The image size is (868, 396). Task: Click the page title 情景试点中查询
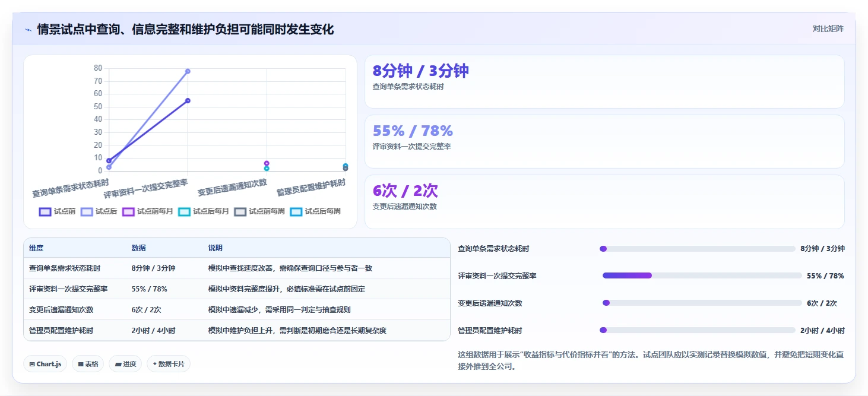(185, 29)
